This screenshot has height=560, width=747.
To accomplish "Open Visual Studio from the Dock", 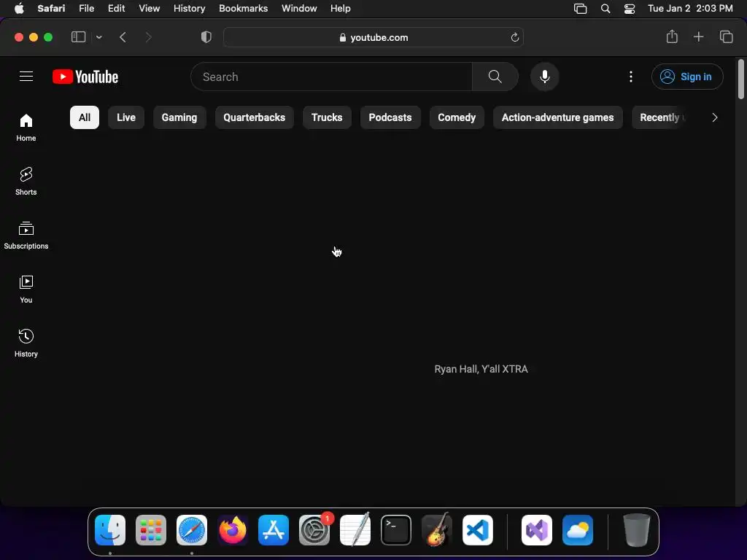I will (537, 530).
